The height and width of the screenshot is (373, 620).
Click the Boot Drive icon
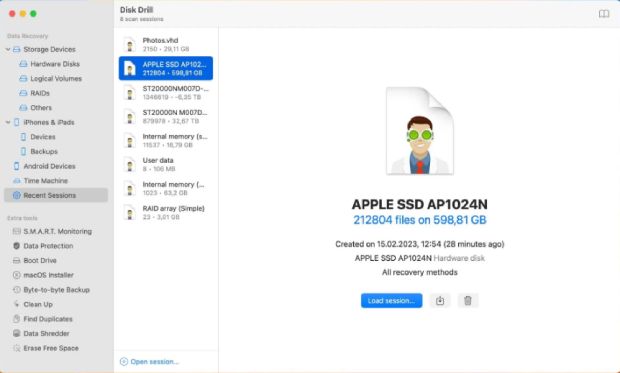(x=16, y=261)
